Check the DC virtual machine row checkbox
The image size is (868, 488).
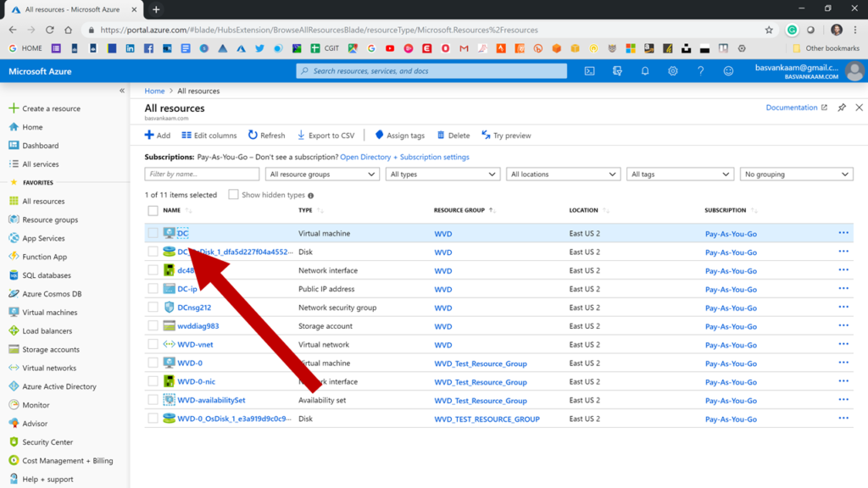coord(153,233)
